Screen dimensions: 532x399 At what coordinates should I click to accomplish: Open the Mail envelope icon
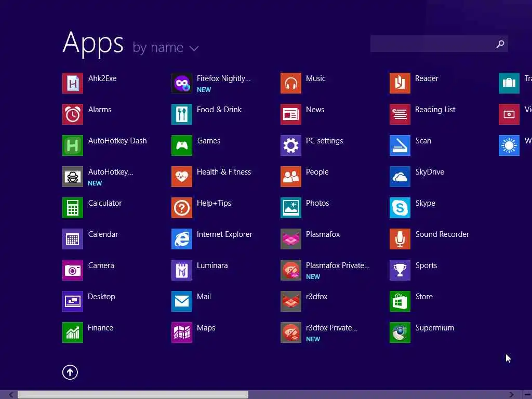(x=182, y=301)
